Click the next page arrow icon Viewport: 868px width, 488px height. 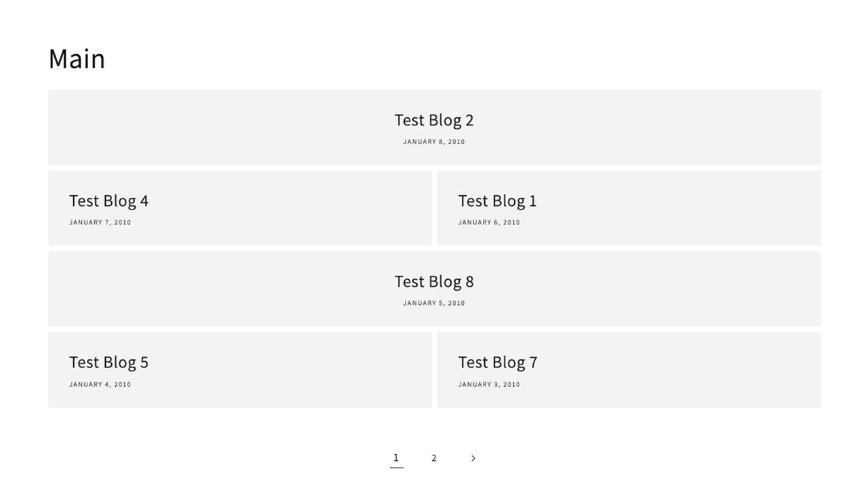tap(473, 458)
